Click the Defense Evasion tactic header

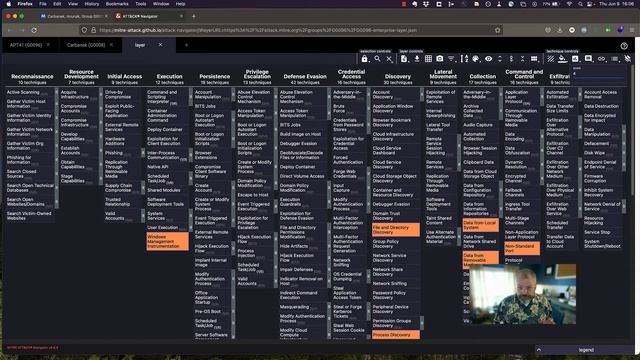(x=305, y=76)
